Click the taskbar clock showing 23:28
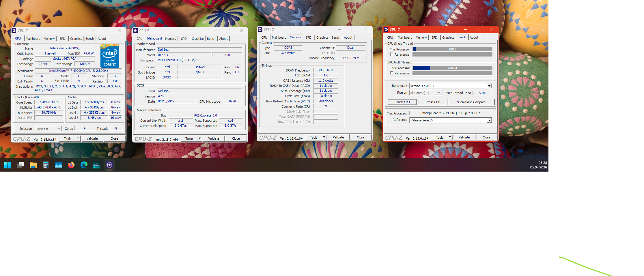 (x=538, y=165)
